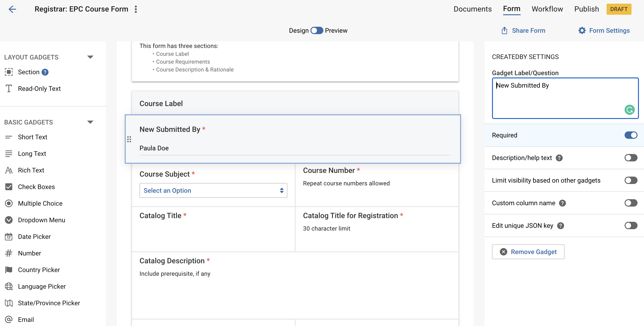Click inside the Gadget Label/Question text box

[x=558, y=98]
